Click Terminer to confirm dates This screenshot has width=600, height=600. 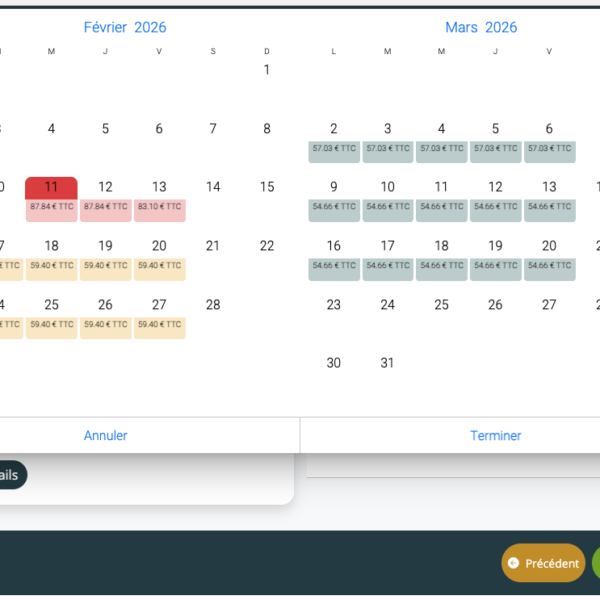(x=495, y=435)
